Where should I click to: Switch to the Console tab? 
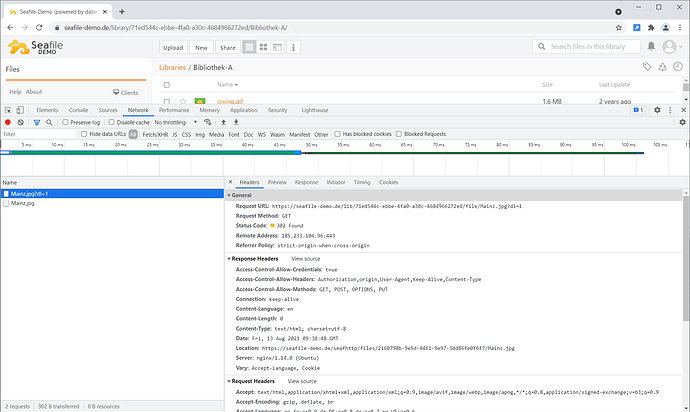(78, 110)
